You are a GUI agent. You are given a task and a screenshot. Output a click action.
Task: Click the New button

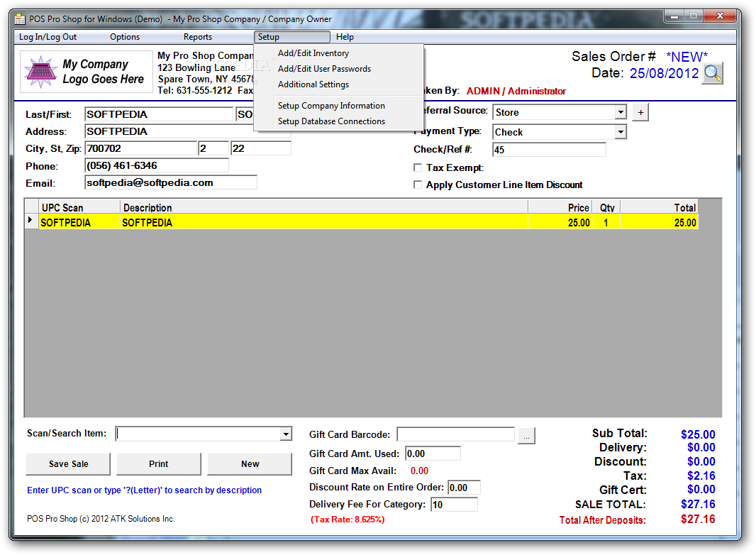[250, 463]
